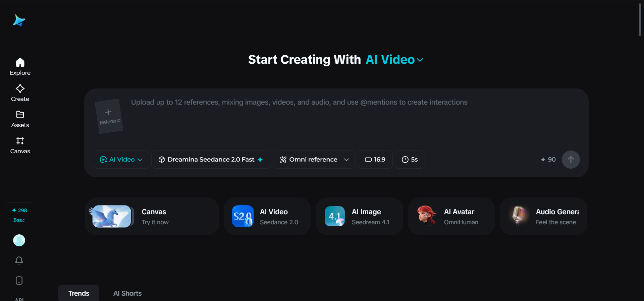Open the user profile avatar
Screen dimensions: 644x301
tap(19, 240)
